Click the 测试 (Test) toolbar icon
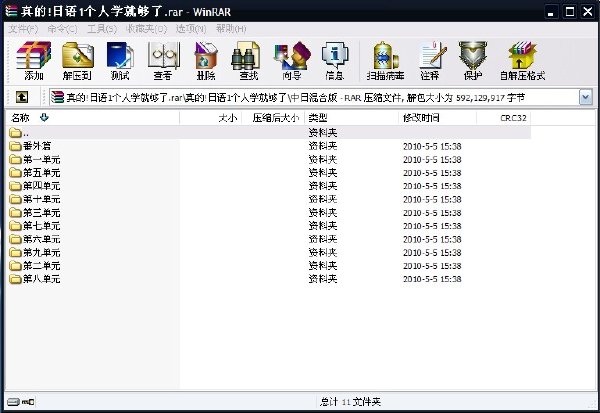The image size is (600, 413). click(120, 60)
